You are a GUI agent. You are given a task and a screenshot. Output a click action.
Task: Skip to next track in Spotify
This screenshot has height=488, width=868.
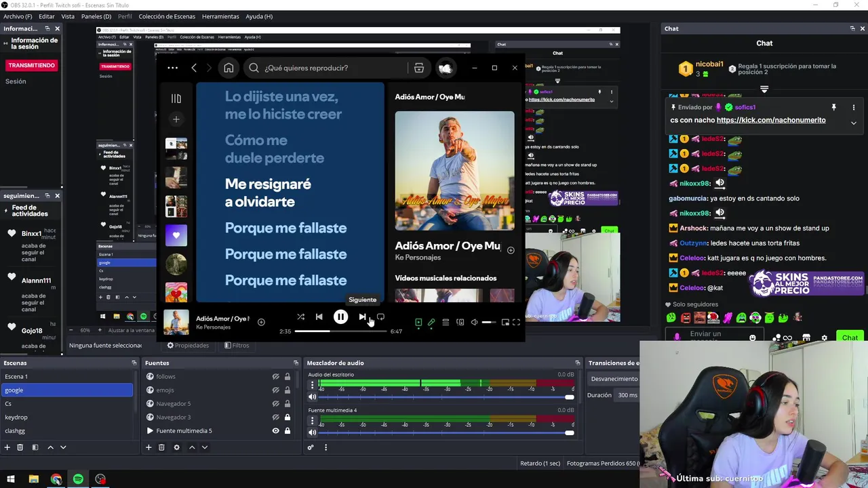[362, 317]
